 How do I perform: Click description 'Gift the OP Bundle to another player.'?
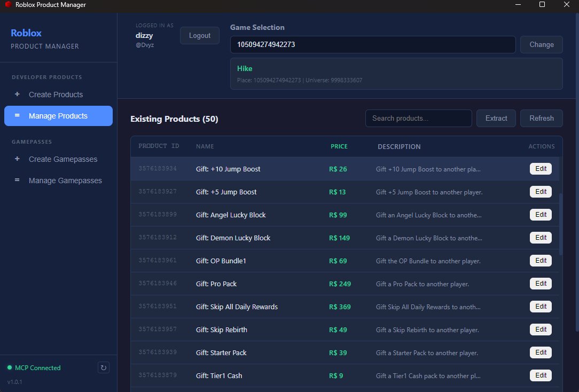click(x=428, y=261)
